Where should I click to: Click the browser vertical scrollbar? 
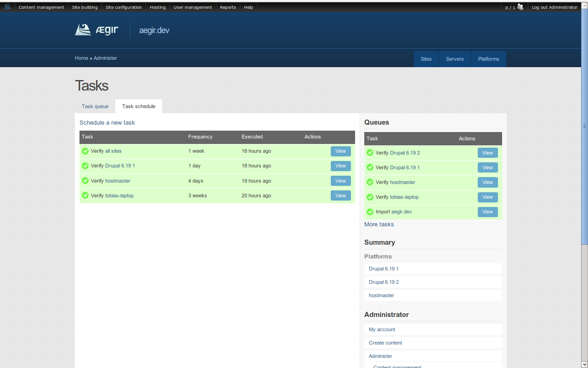[584, 126]
